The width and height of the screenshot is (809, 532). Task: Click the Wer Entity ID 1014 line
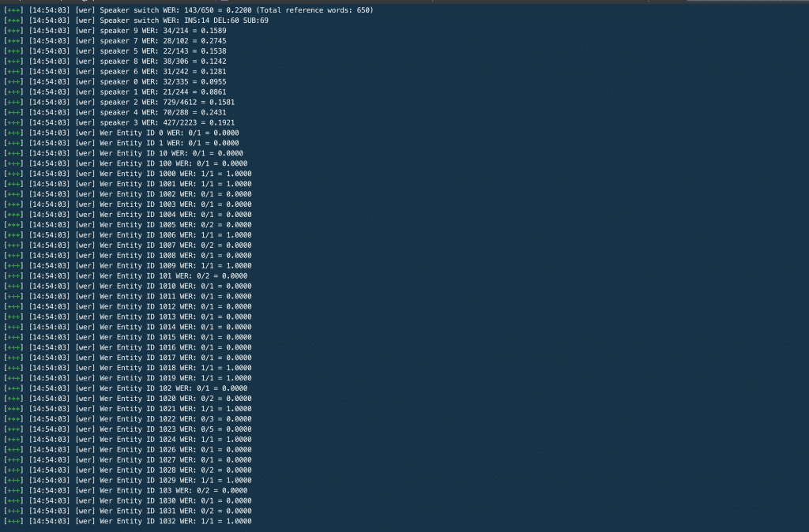pos(127,327)
